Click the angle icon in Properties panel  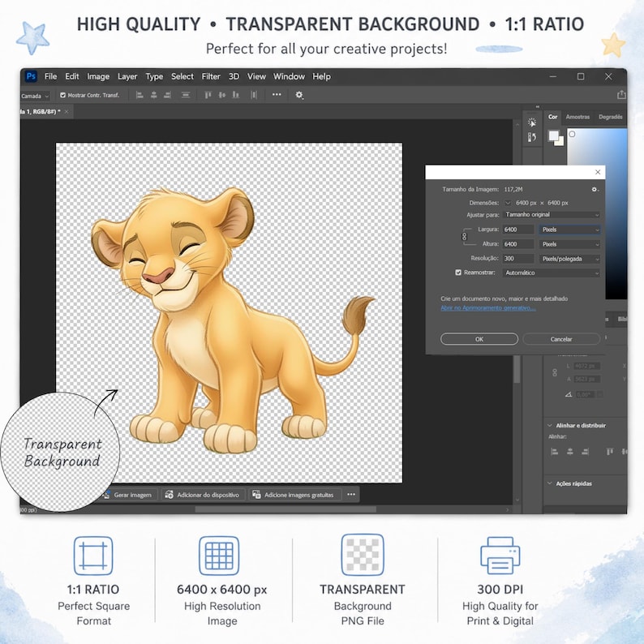[x=569, y=394]
